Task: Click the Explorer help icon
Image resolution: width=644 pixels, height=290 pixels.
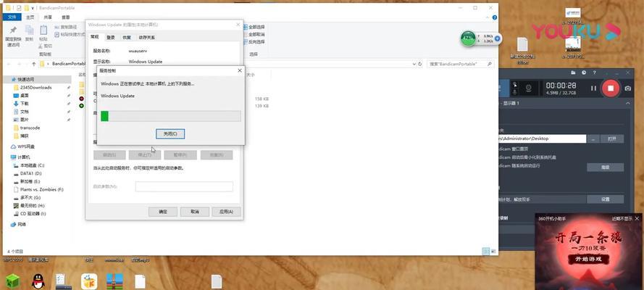Action: (495, 17)
